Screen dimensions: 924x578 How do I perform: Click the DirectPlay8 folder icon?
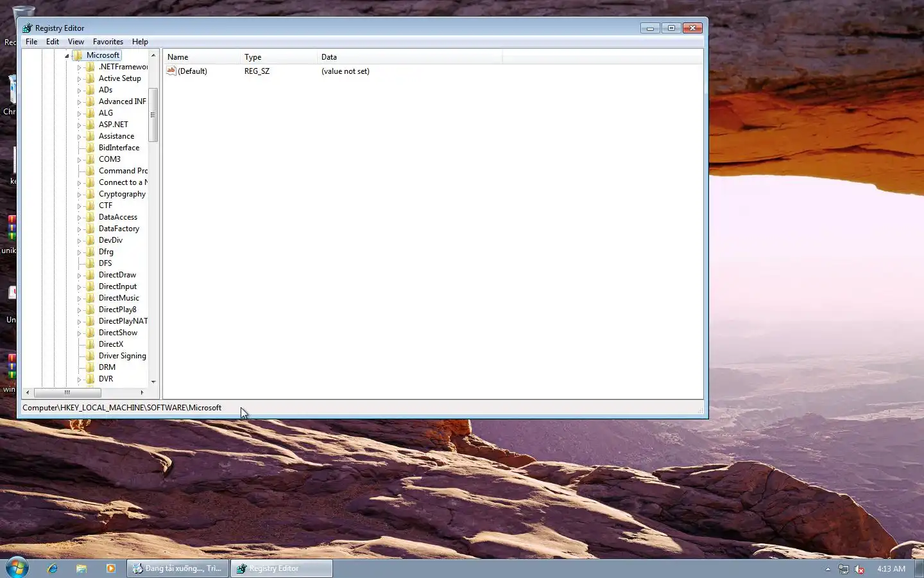click(90, 310)
